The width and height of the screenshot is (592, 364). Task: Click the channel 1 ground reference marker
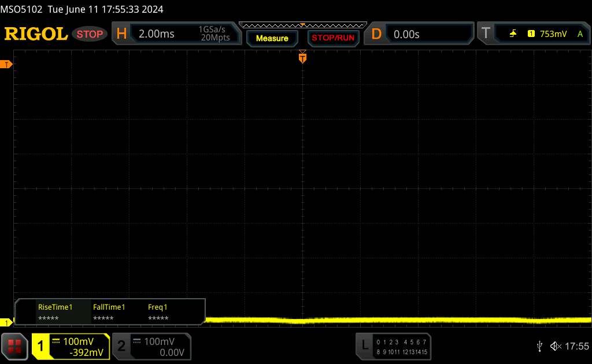click(x=7, y=322)
